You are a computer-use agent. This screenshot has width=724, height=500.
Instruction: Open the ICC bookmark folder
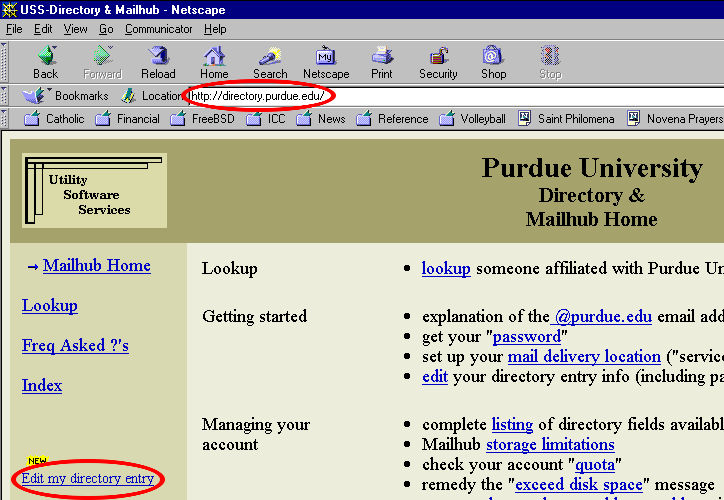265,119
